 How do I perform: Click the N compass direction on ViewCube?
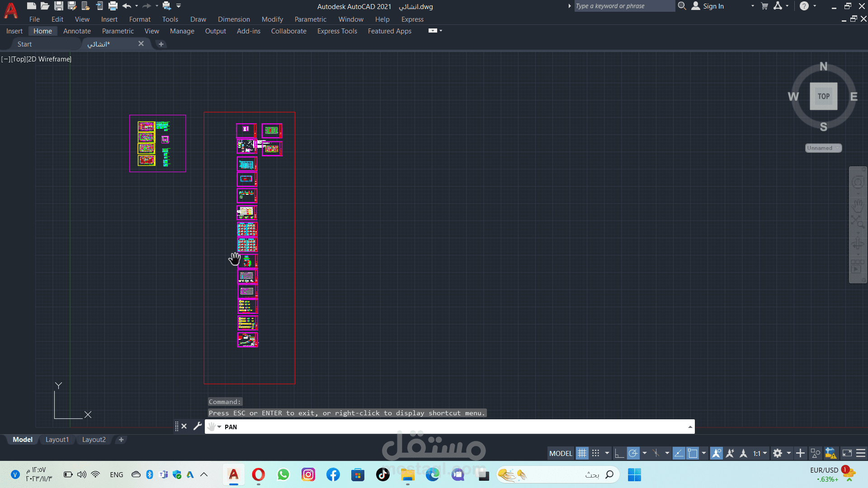point(824,66)
